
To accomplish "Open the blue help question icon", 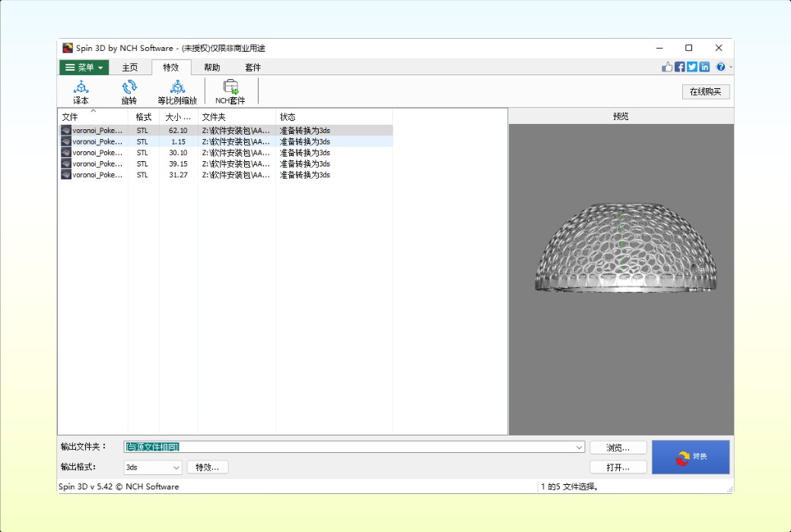I will (720, 67).
